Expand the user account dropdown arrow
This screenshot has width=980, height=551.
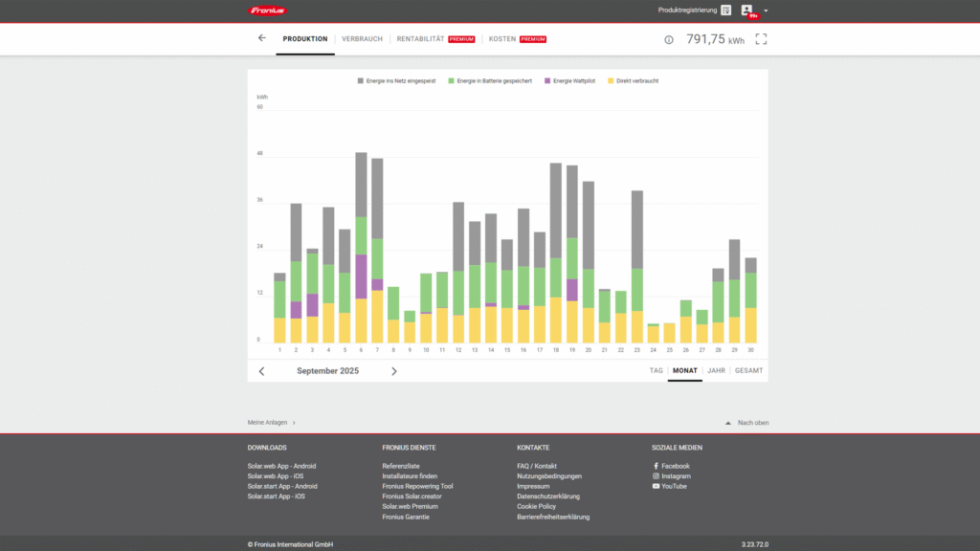click(x=766, y=11)
